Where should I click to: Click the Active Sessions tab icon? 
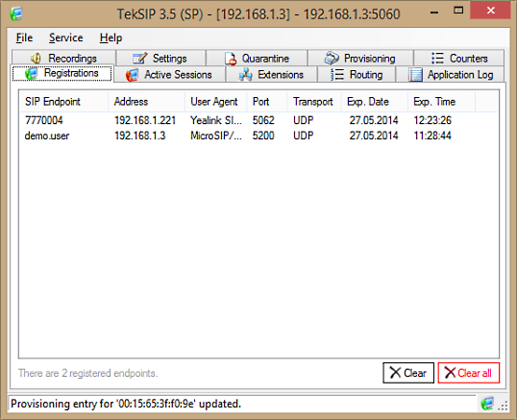coord(132,75)
